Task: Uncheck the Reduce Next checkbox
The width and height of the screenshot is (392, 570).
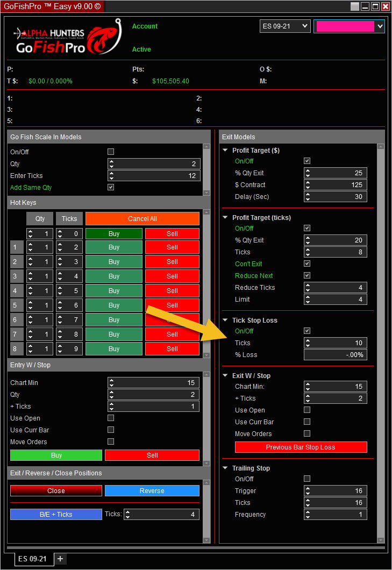Action: [307, 275]
